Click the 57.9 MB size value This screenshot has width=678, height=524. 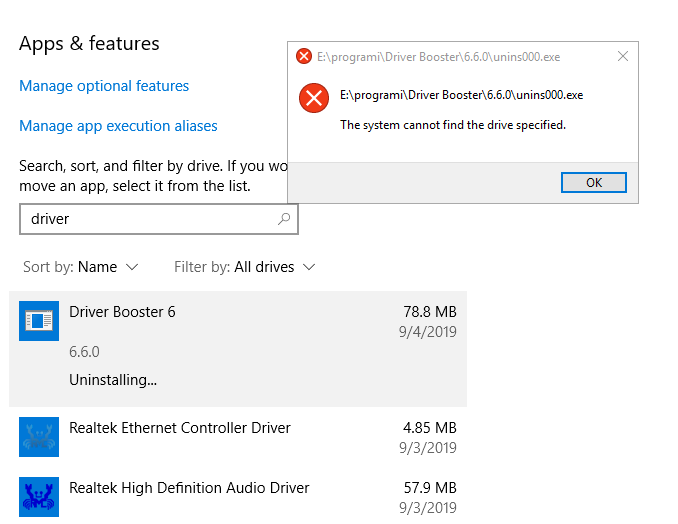click(x=430, y=488)
